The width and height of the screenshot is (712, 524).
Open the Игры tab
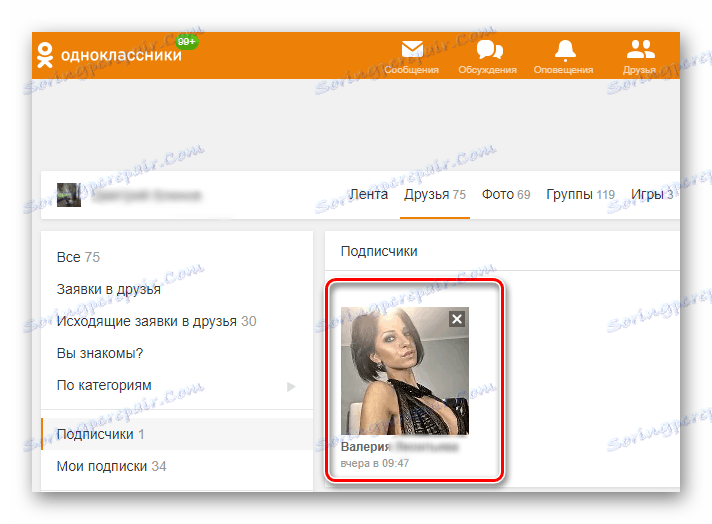pyautogui.click(x=652, y=194)
